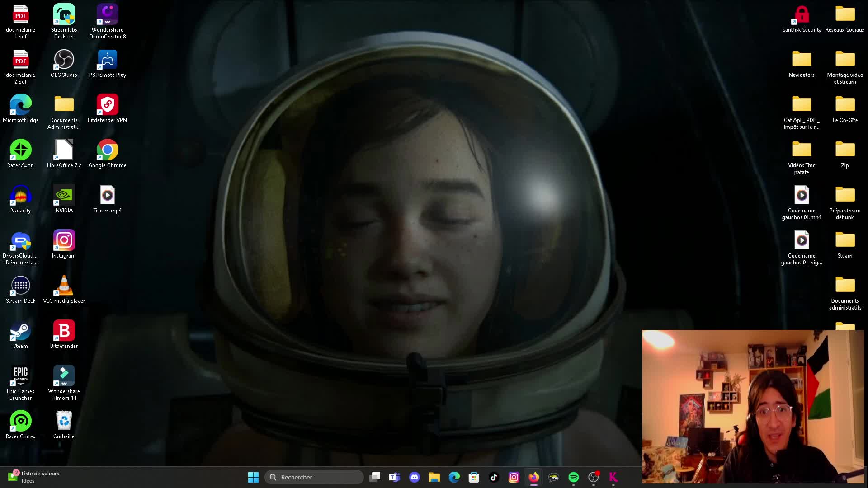
Task: Launch Razer Cortex
Action: pos(20,425)
